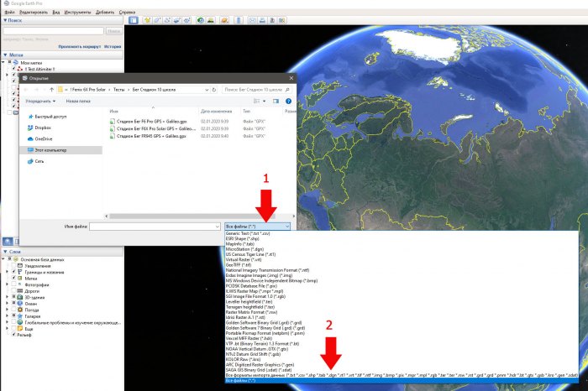Open the Файл menu
This screenshot has height=391, width=588.
9,13
